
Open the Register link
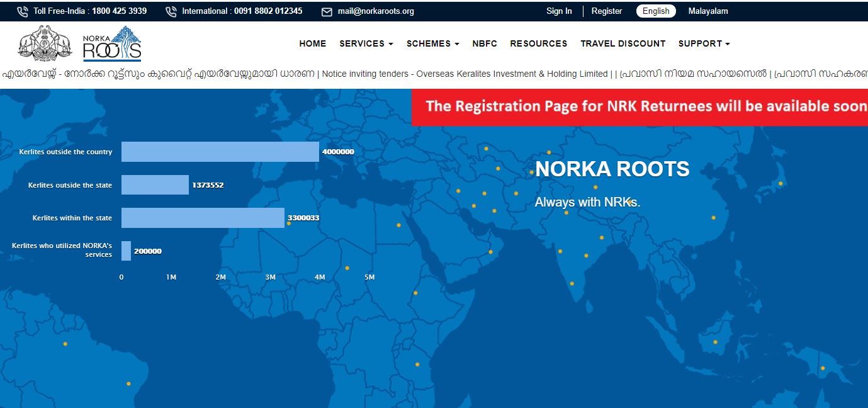tap(607, 11)
